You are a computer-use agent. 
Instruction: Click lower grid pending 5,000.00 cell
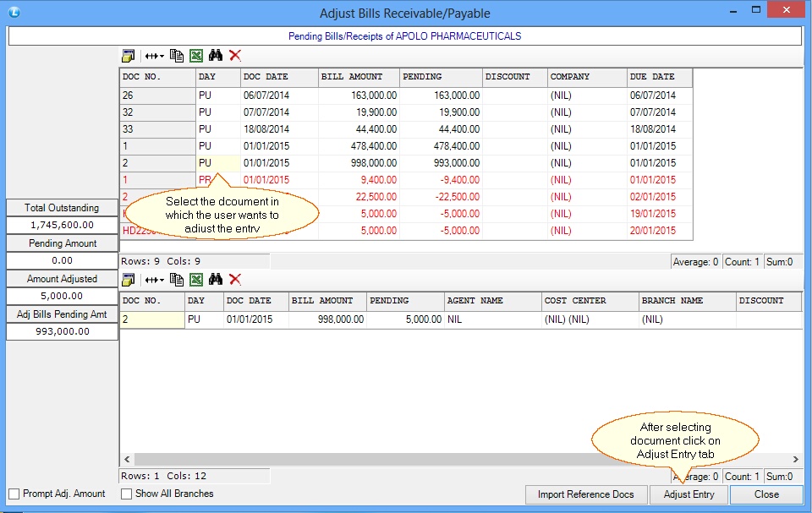(x=405, y=319)
